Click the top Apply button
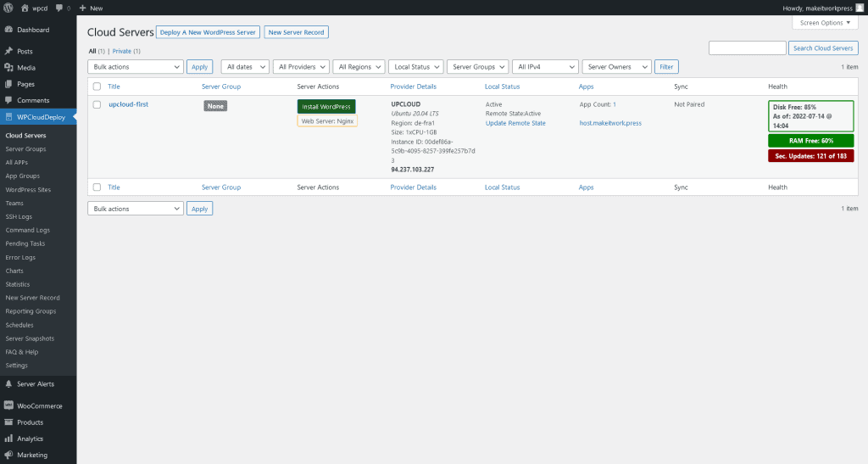 click(200, 67)
